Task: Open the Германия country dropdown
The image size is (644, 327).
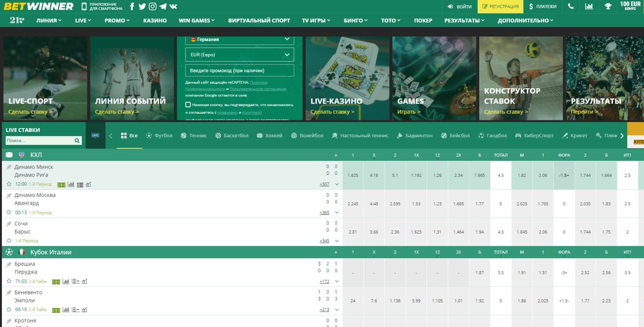Action: 240,40
